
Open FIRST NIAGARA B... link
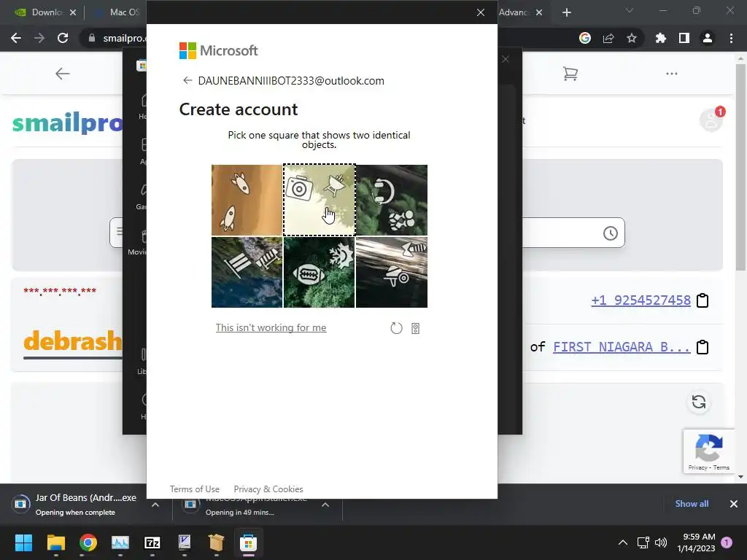[622, 347]
